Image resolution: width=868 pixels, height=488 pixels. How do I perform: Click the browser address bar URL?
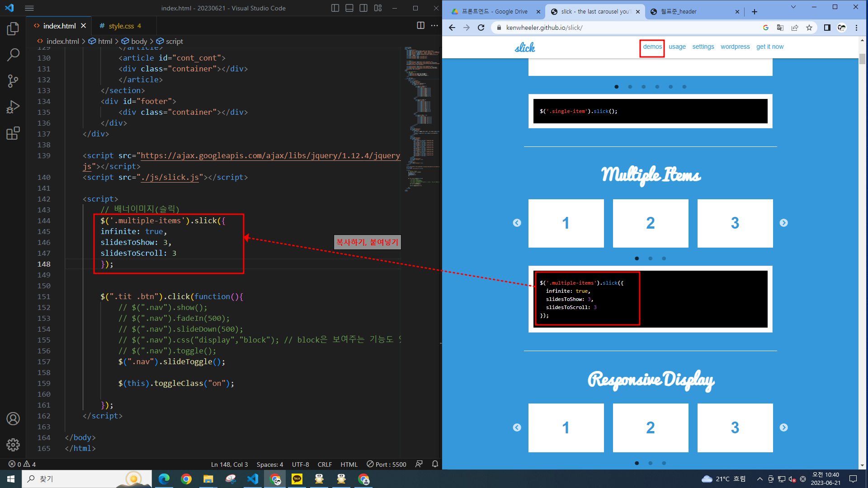click(544, 28)
